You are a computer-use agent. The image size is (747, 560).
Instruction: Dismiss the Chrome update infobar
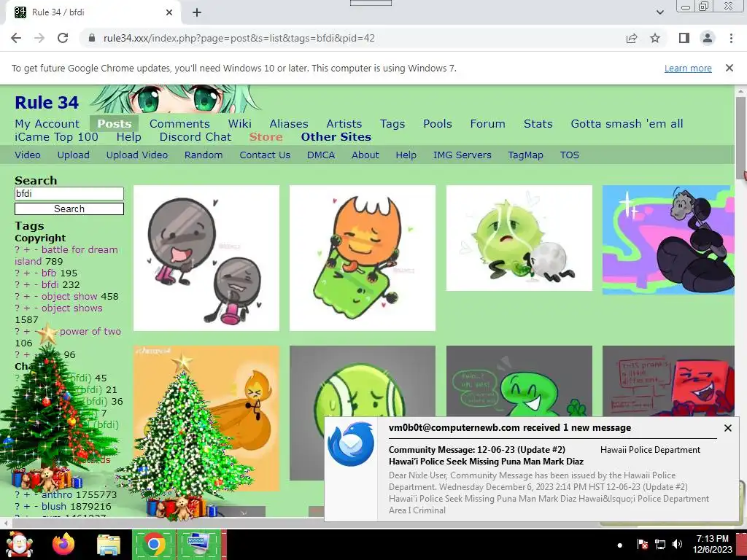tap(729, 68)
